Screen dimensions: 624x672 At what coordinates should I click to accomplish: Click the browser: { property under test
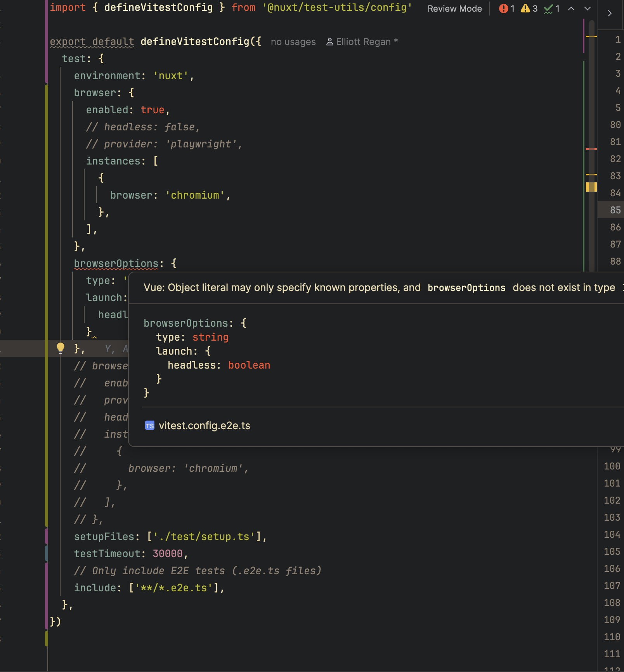coord(95,93)
